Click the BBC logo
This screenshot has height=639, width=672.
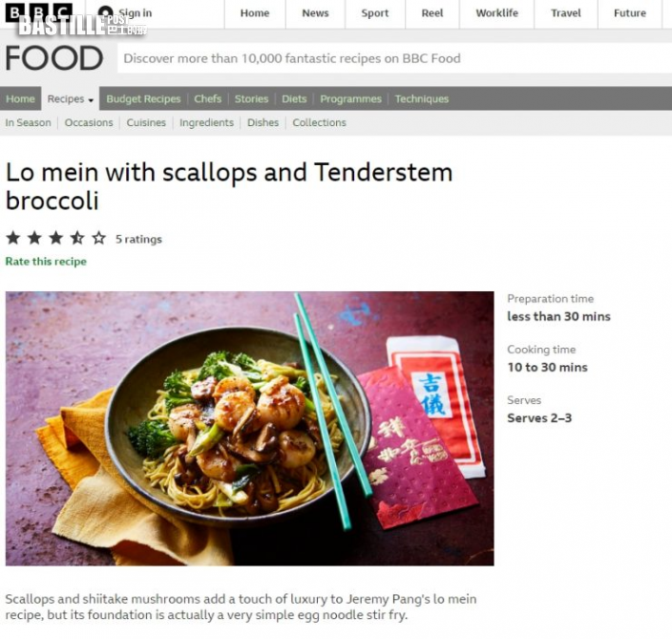click(x=39, y=12)
